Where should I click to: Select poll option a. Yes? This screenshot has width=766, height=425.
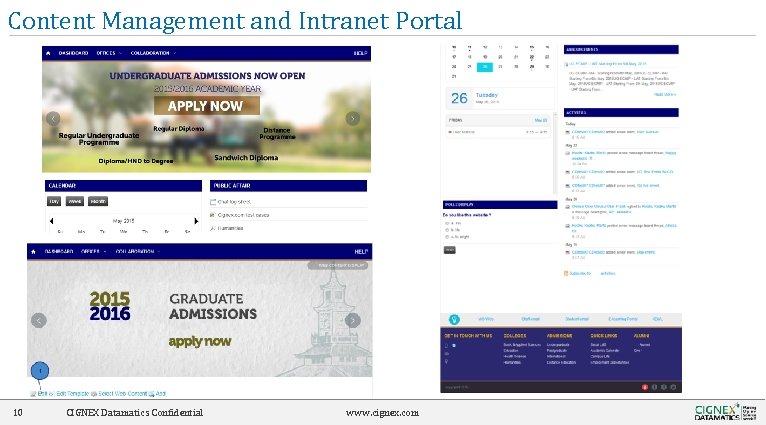[x=447, y=223]
